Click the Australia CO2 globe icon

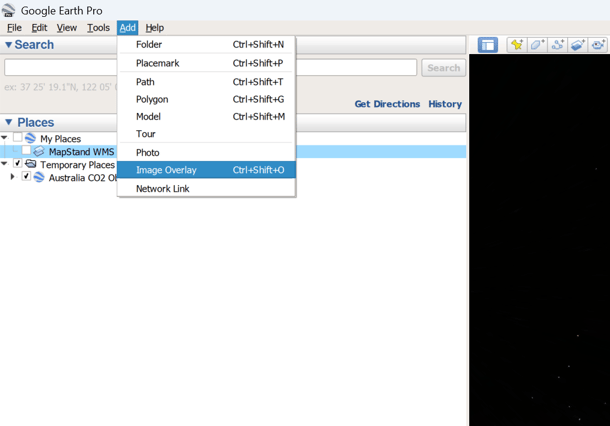coord(39,177)
